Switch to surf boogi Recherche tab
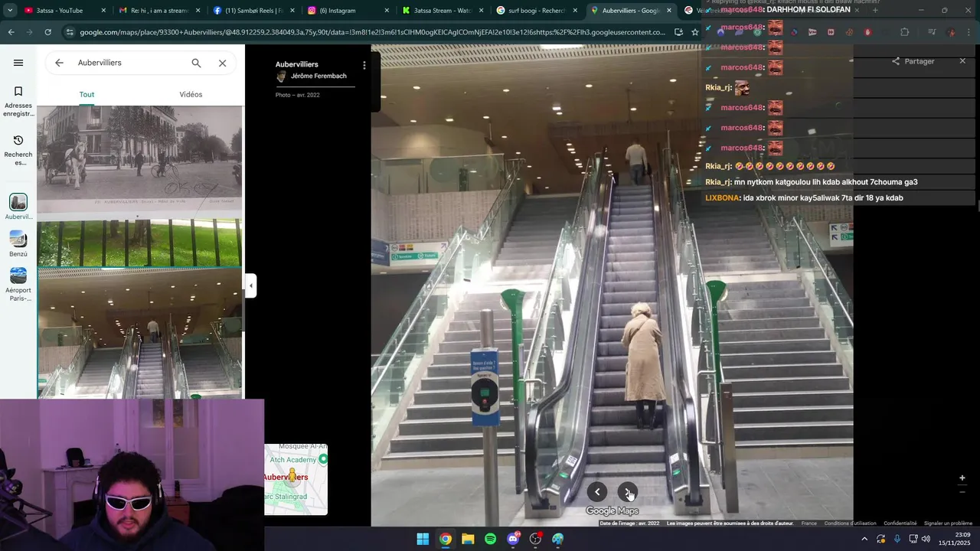The width and height of the screenshot is (980, 551). [x=535, y=11]
